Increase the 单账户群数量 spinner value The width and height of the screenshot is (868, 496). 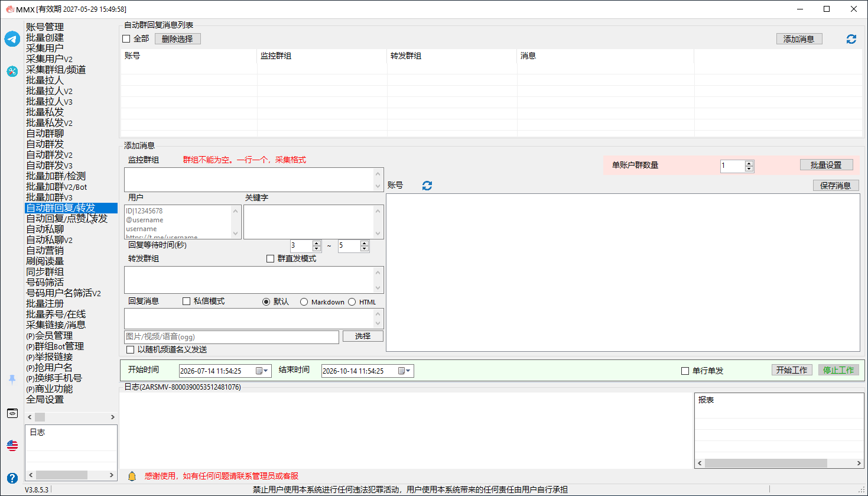(x=749, y=163)
